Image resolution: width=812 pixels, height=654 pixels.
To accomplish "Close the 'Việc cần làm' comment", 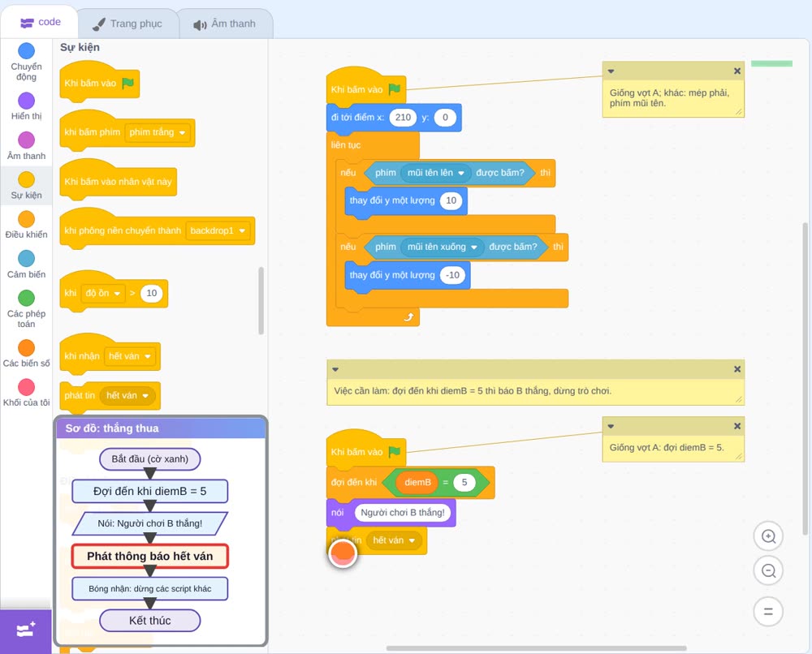I will [x=737, y=369].
